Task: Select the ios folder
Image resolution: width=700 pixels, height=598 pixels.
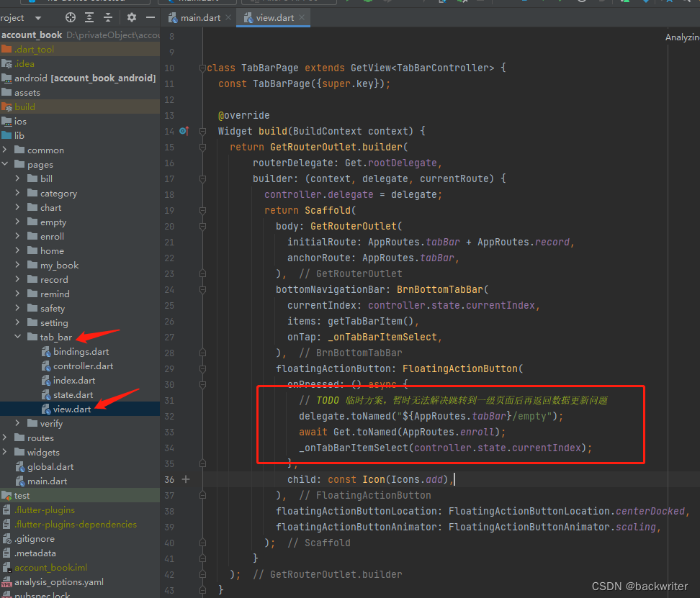Action: [80, 122]
